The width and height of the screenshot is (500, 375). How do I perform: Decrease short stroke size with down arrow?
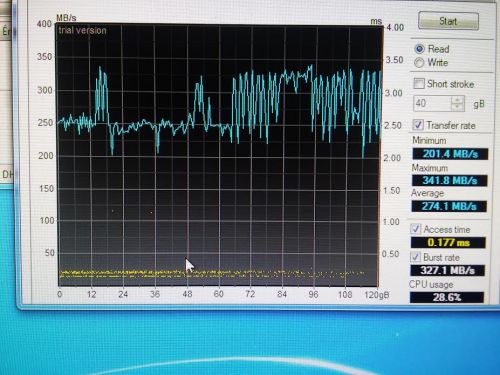(x=458, y=107)
